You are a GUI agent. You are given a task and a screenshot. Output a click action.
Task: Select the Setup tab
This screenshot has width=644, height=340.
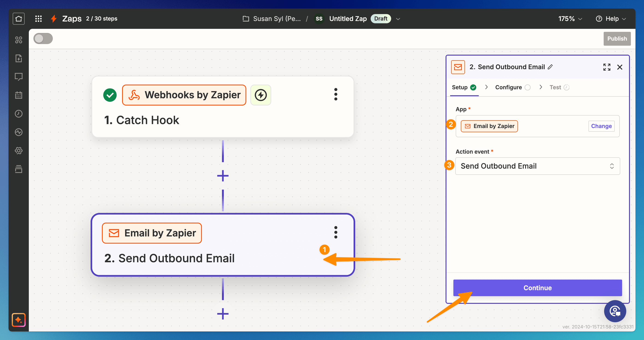pos(460,87)
